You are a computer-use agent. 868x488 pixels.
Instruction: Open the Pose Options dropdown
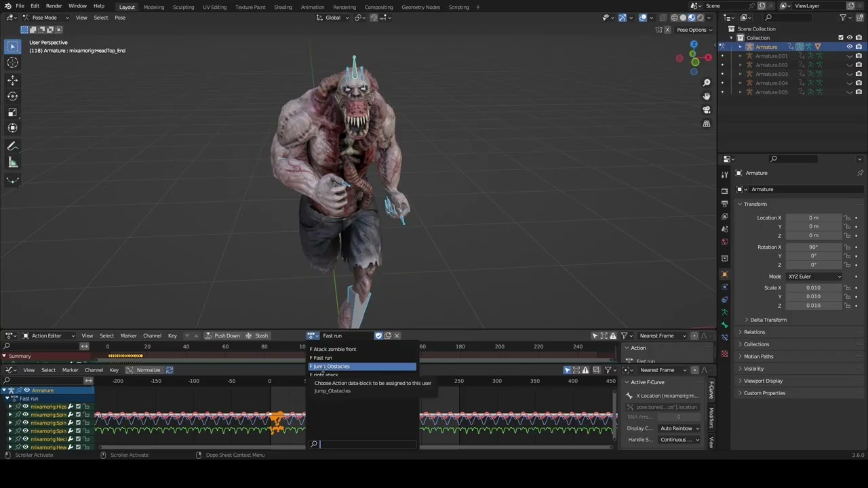[x=694, y=30]
